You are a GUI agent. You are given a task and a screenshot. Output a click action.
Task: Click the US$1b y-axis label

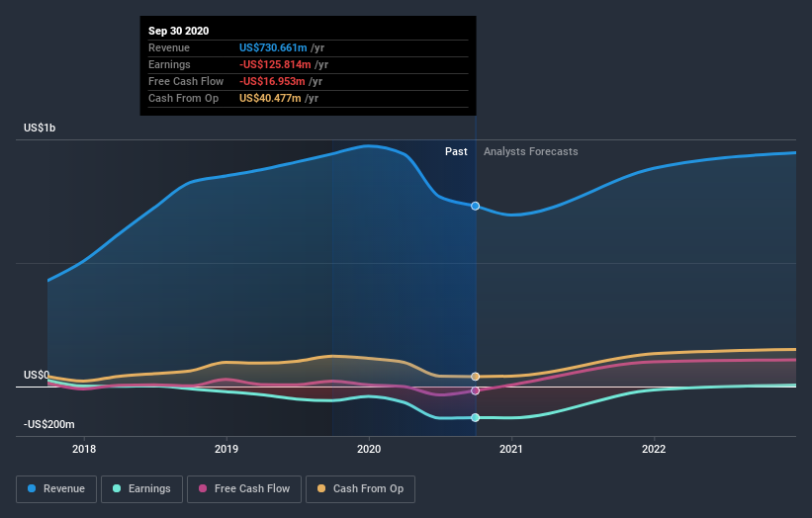pos(40,128)
